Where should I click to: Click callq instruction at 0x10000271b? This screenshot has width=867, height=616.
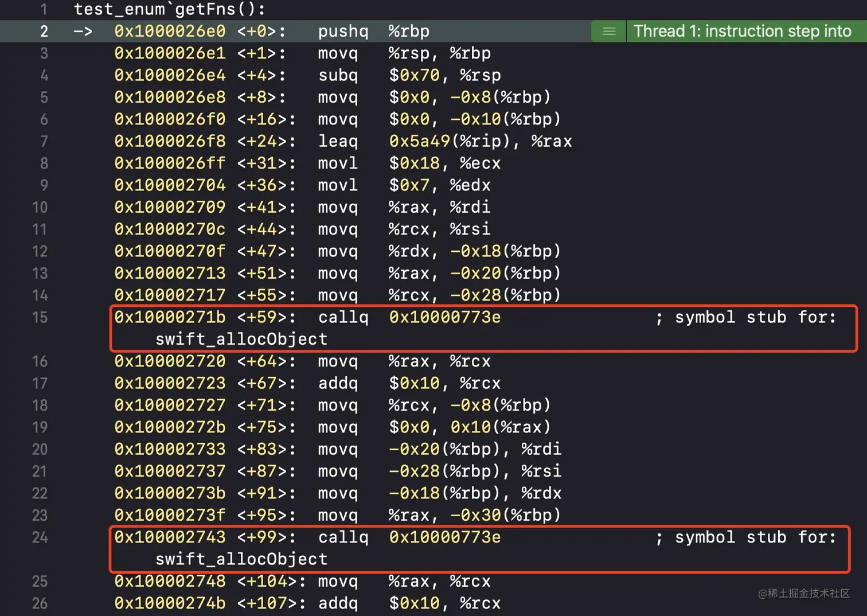point(343,317)
